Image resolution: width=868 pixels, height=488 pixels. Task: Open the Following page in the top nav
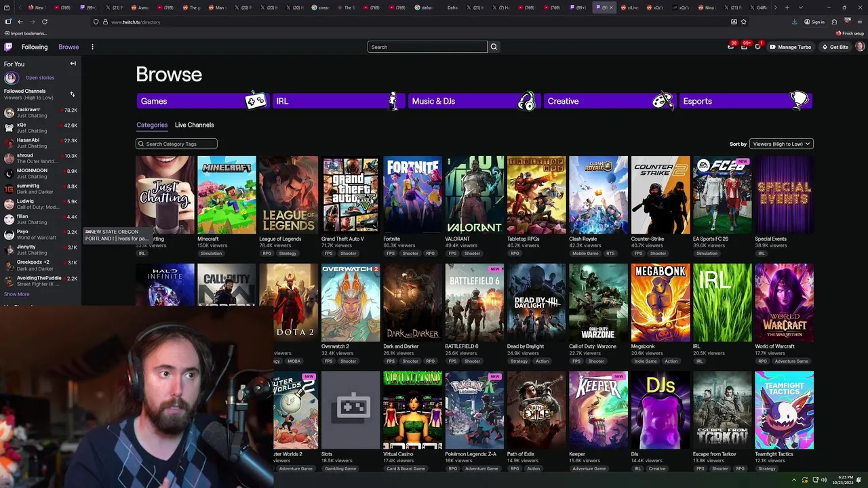pyautogui.click(x=35, y=47)
